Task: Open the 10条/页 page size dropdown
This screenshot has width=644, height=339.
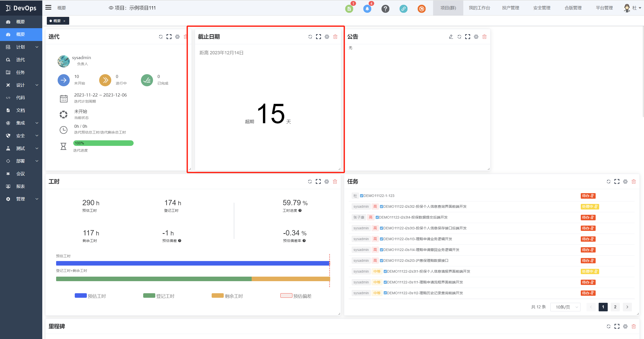Action: [565, 307]
